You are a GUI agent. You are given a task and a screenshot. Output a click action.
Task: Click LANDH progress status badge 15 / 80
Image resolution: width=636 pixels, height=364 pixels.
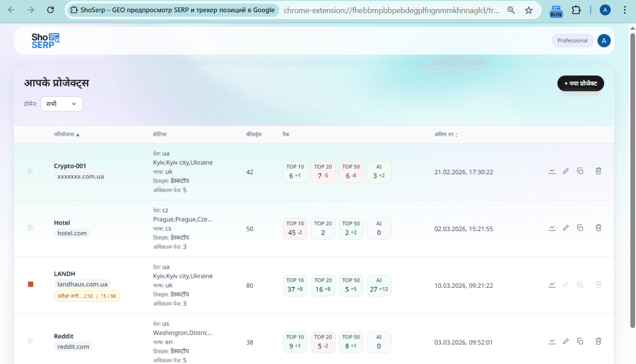pyautogui.click(x=87, y=296)
